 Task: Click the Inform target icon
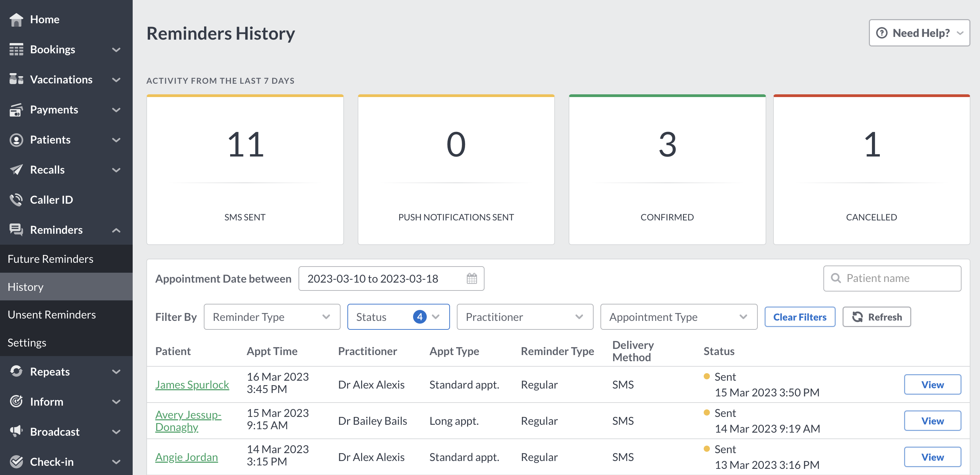click(16, 402)
